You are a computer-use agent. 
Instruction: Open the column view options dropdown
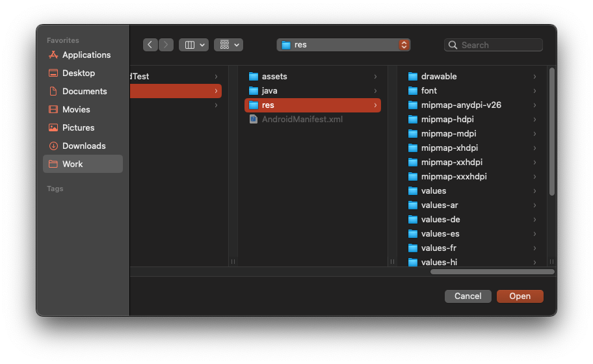(x=194, y=45)
